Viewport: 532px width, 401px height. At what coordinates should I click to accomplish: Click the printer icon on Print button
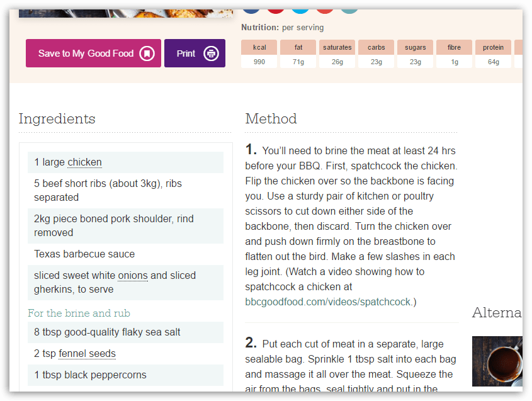[x=212, y=54]
